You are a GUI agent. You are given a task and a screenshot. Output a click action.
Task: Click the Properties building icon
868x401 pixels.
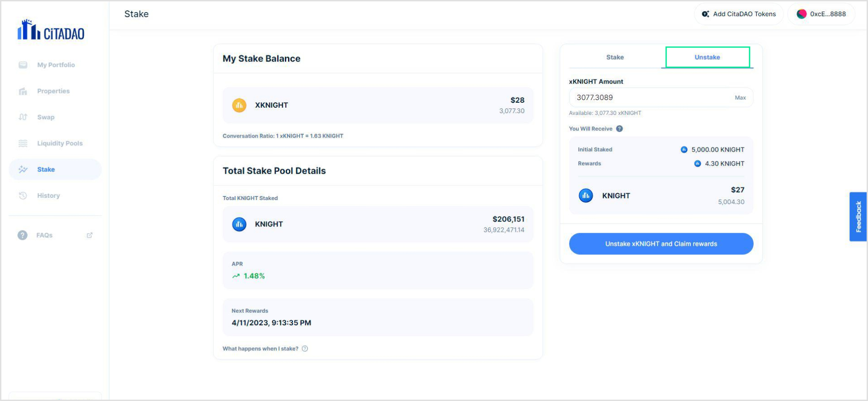click(23, 91)
